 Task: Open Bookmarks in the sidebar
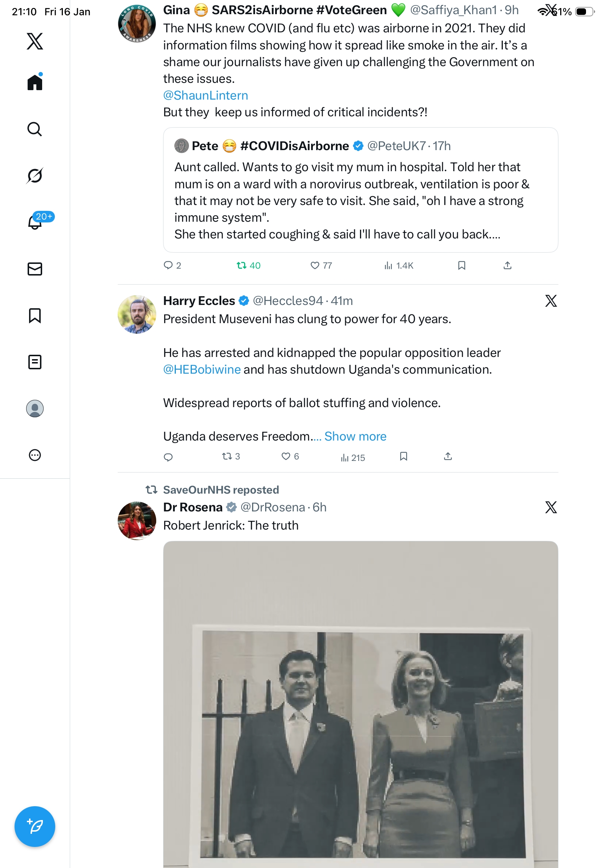pos(35,315)
